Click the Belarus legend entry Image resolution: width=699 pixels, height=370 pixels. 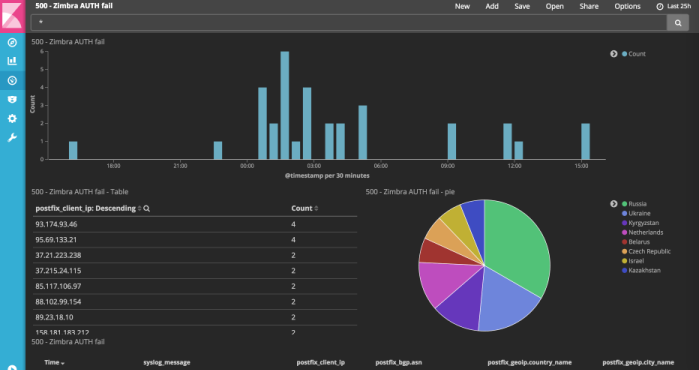[636, 242]
